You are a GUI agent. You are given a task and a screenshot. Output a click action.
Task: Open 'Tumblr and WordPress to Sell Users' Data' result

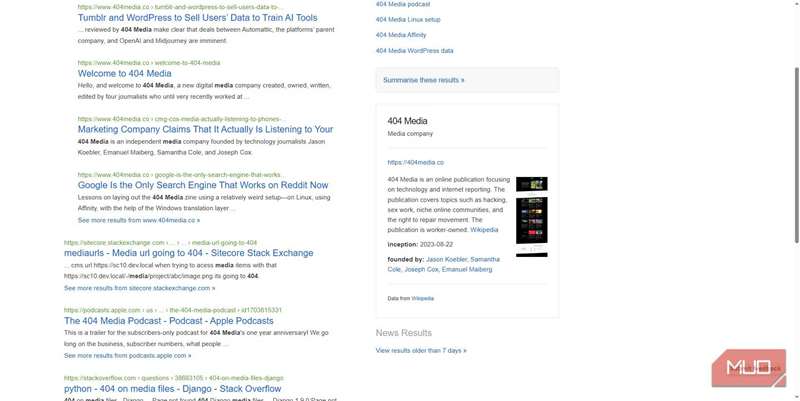click(x=197, y=18)
